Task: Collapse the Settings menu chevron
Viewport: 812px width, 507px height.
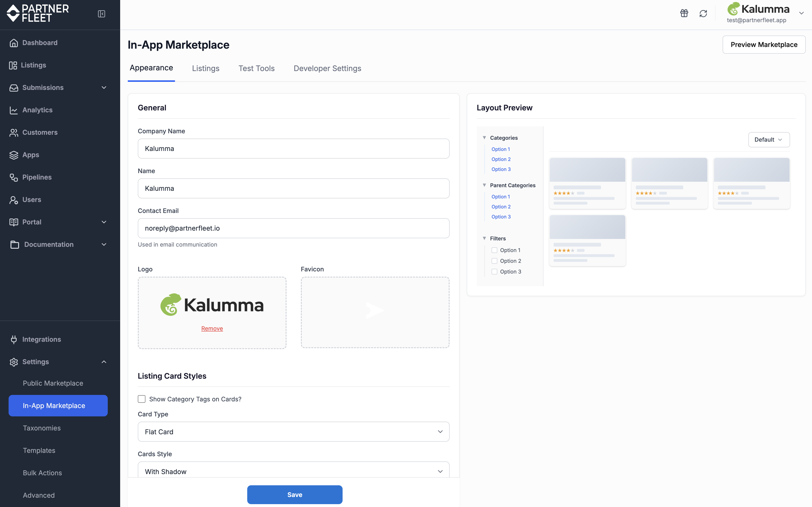Action: tap(104, 362)
